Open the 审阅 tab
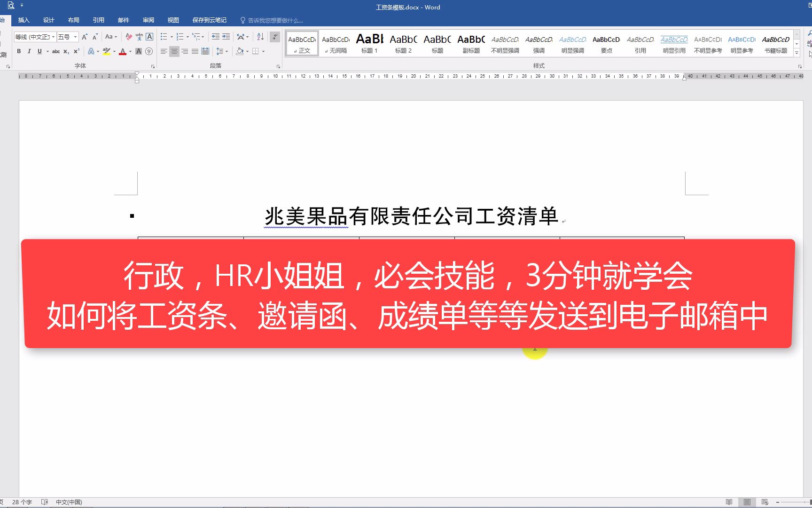The width and height of the screenshot is (812, 508). pyautogui.click(x=148, y=20)
